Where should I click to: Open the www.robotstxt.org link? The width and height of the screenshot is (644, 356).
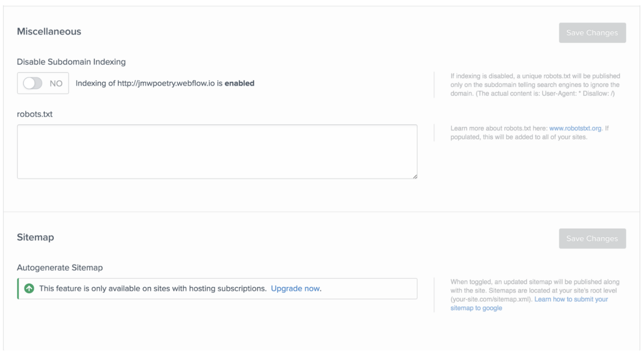575,128
